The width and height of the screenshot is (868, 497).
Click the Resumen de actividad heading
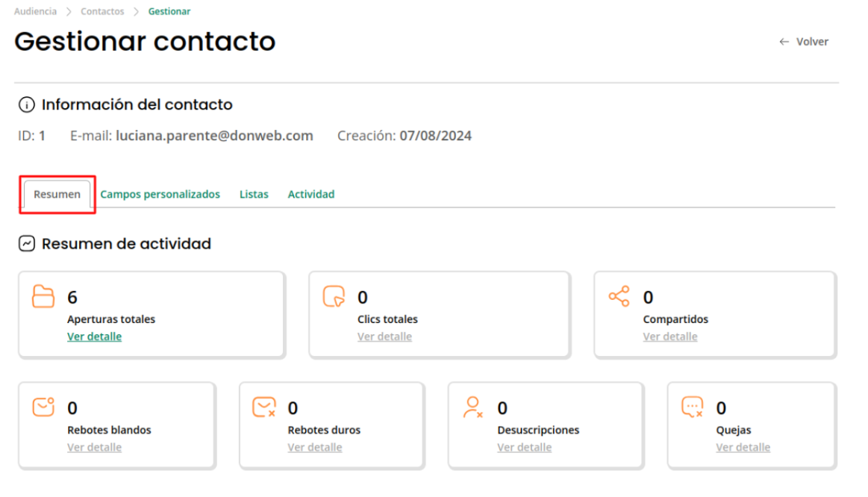(x=126, y=243)
